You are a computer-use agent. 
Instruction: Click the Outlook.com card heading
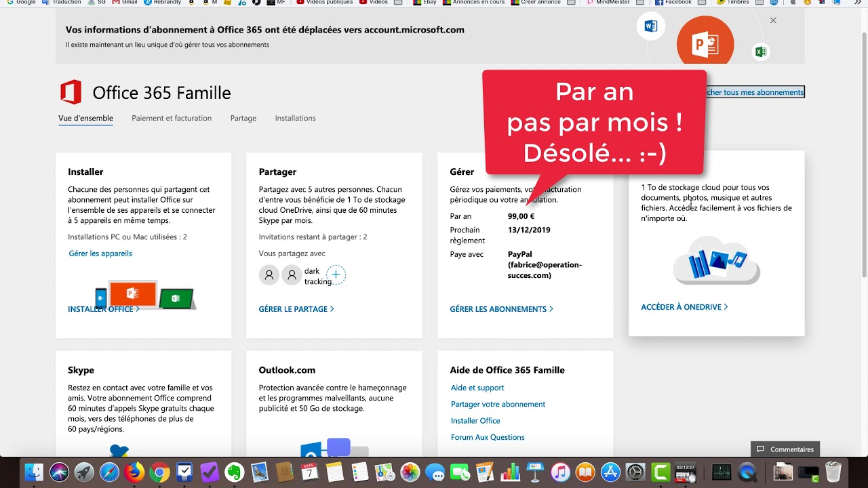[287, 370]
